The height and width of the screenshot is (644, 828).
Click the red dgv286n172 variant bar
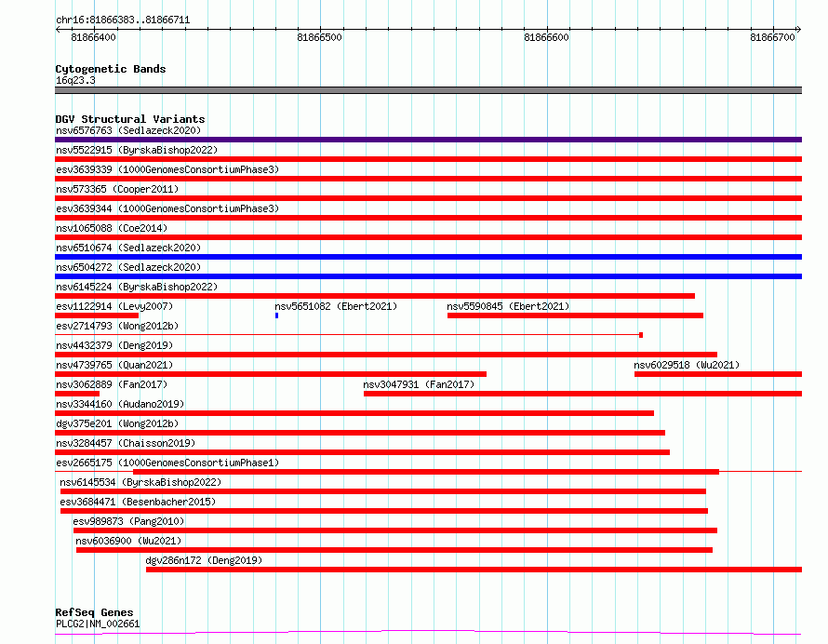coord(474,570)
